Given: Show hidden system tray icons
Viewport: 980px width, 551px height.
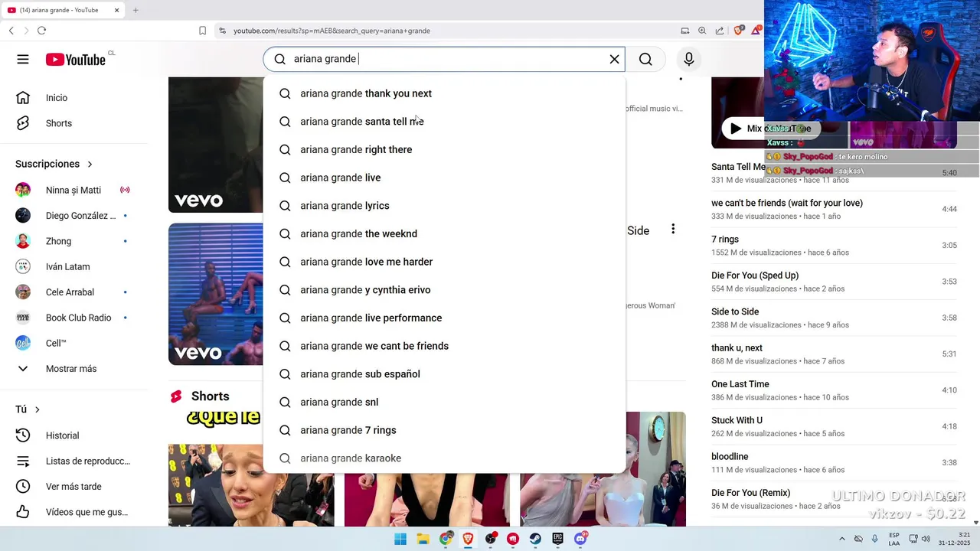Looking at the screenshot, I should tap(842, 539).
